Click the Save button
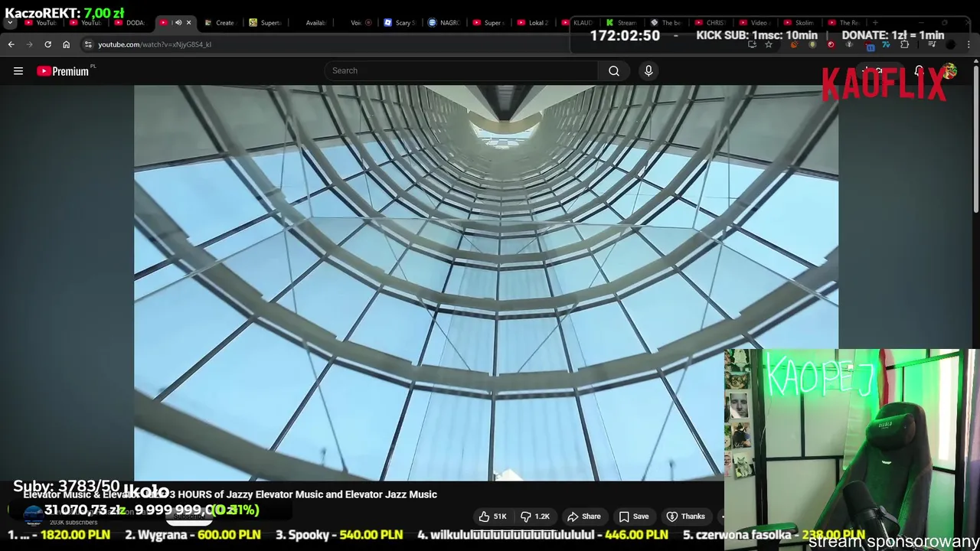980x551 pixels. pos(633,517)
